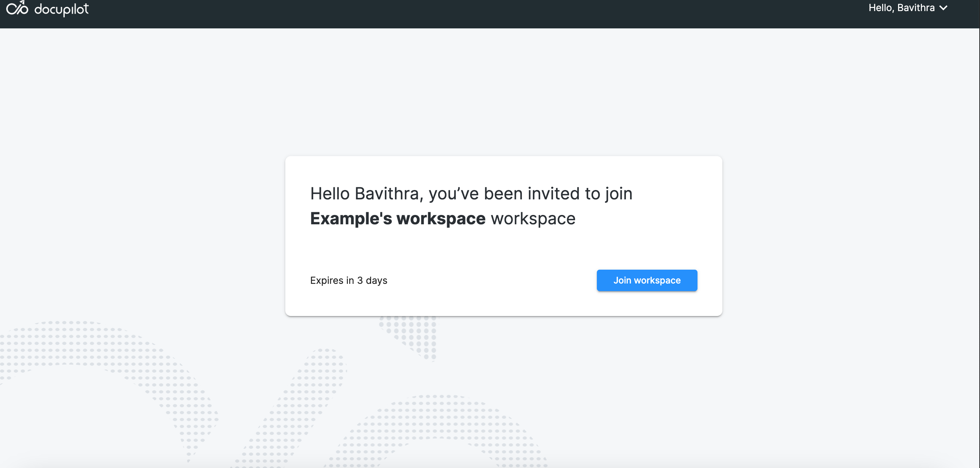Click the empty gray area right of the card
Viewport: 980px width, 468px height.
click(x=848, y=236)
